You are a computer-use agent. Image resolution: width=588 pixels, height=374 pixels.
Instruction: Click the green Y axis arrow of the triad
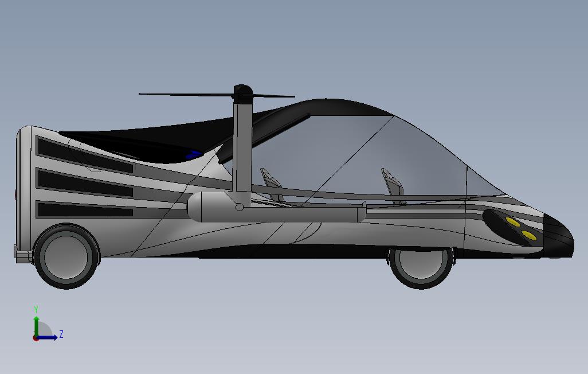(36, 325)
